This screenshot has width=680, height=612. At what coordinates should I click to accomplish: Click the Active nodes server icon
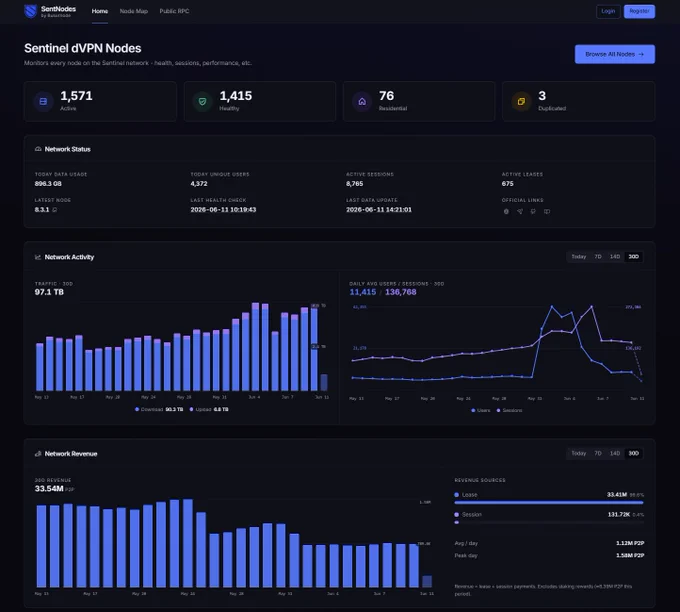pyautogui.click(x=43, y=101)
